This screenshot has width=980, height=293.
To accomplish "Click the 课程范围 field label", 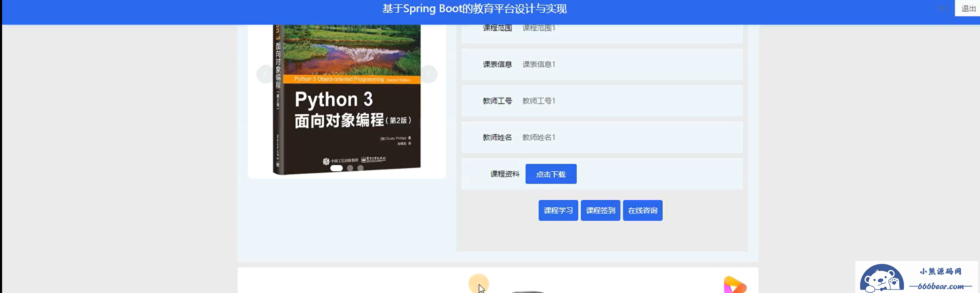I will point(497,28).
